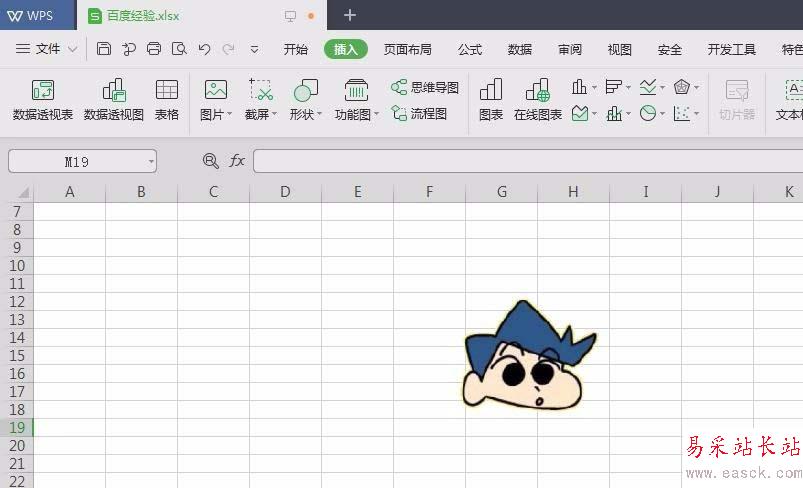Screen dimensions: 803x488
Task: Expand the pie chart dropdown arrow
Action: pos(662,113)
